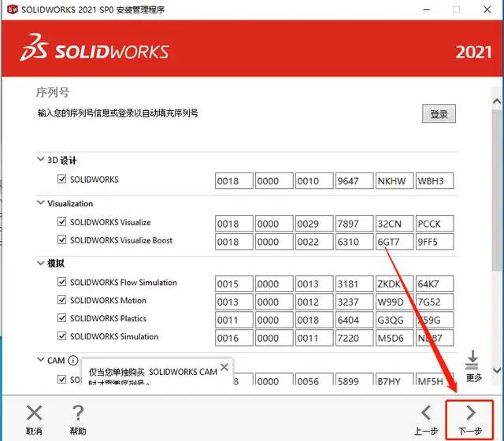Click Visualize Boost field 9FF5
Image resolution: width=504 pixels, height=441 pixels.
(x=435, y=242)
